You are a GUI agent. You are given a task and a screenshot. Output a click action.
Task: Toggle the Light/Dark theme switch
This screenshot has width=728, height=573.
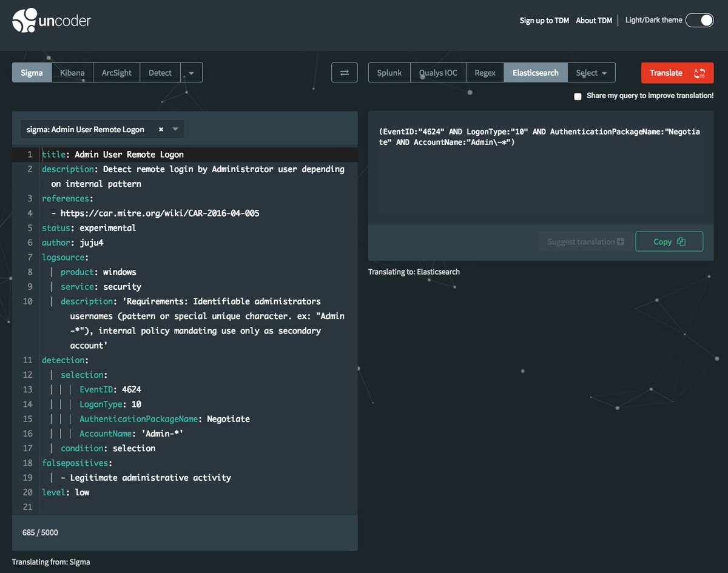coord(699,20)
